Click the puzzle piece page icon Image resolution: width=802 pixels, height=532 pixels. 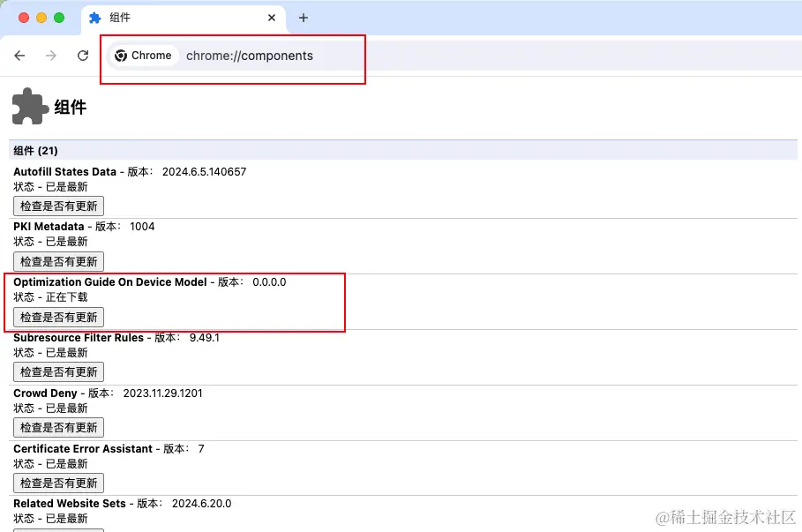point(30,107)
